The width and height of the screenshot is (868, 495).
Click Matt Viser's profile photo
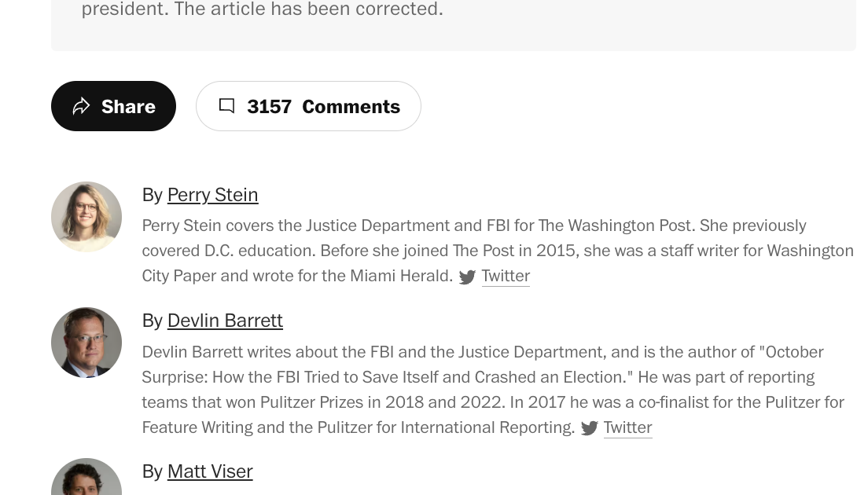(x=86, y=477)
